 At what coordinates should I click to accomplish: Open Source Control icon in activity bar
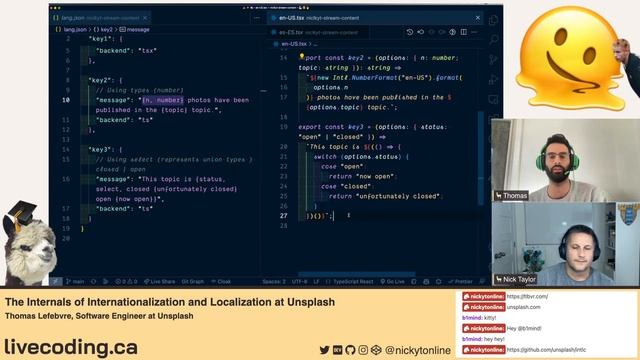click(493, 59)
